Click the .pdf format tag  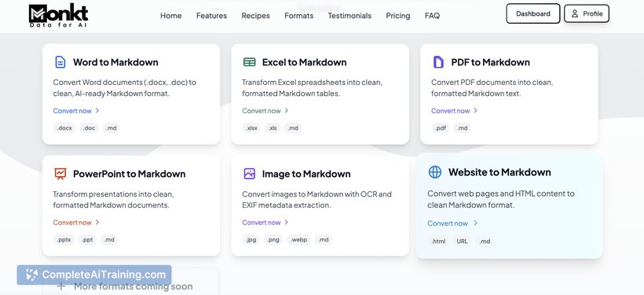(441, 128)
